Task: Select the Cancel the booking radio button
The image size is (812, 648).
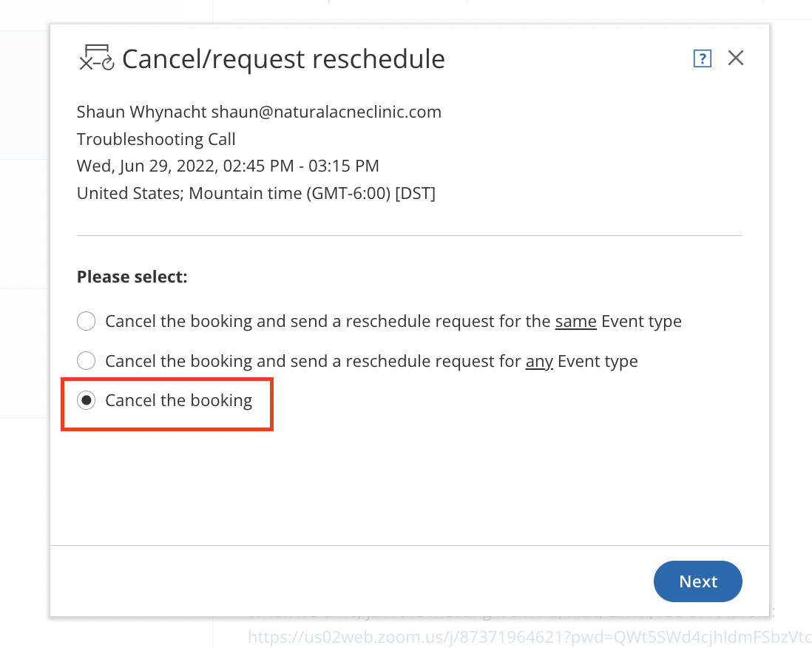Action: [86, 400]
